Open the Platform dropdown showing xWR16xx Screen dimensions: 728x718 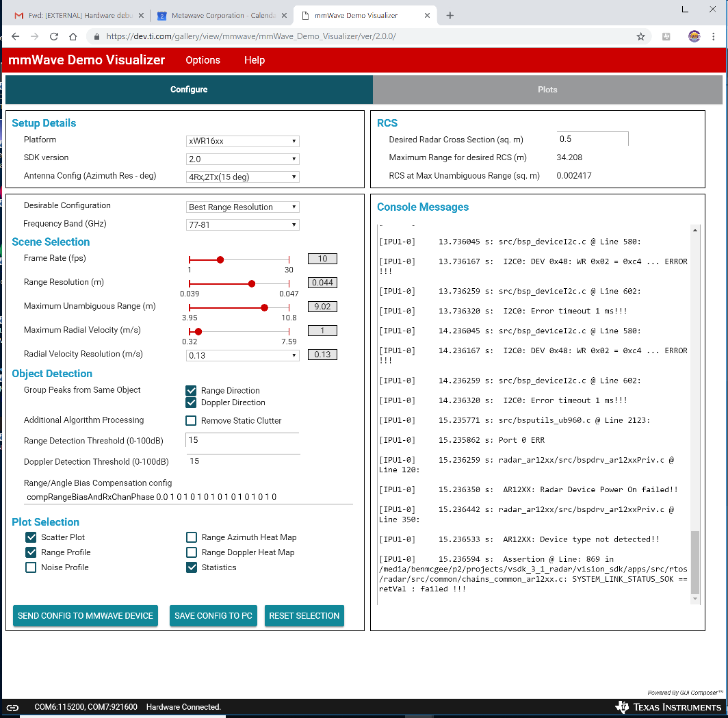242,141
